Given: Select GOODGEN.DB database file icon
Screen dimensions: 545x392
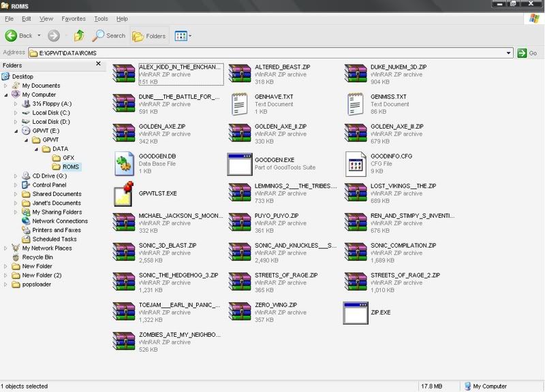Looking at the screenshot, I should (x=124, y=163).
